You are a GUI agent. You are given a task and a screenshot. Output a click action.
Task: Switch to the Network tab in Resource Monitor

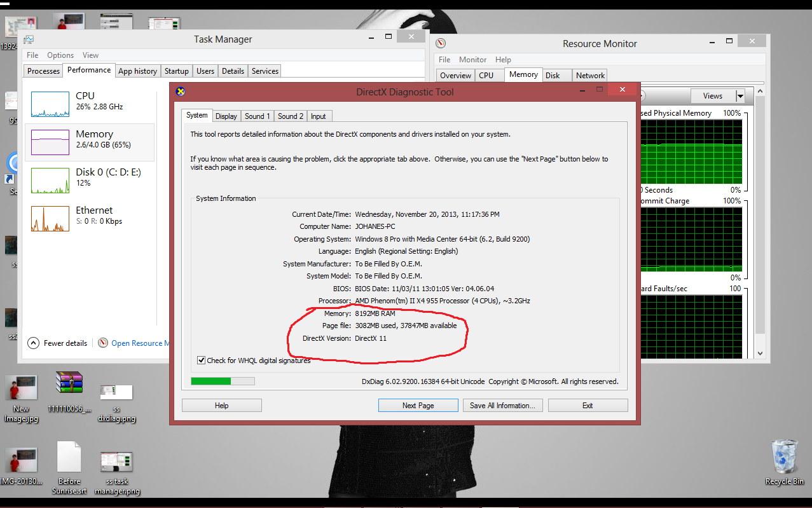click(x=589, y=75)
